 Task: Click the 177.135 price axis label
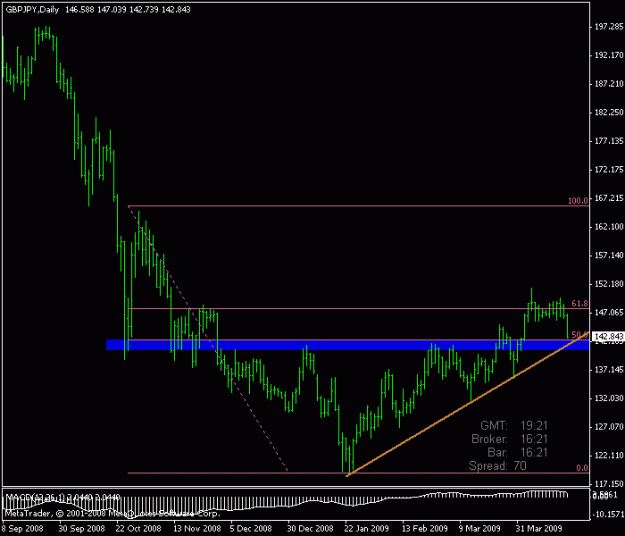click(x=609, y=141)
